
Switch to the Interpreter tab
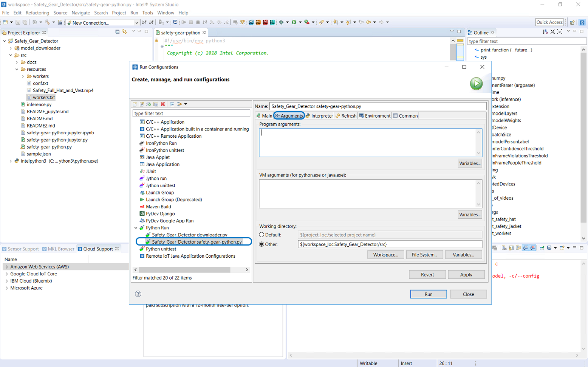click(x=319, y=116)
